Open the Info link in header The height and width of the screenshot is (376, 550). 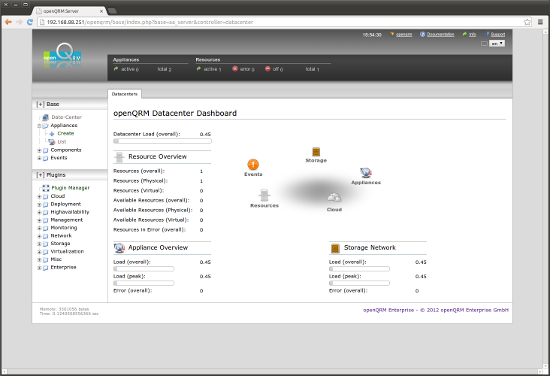[x=472, y=34]
